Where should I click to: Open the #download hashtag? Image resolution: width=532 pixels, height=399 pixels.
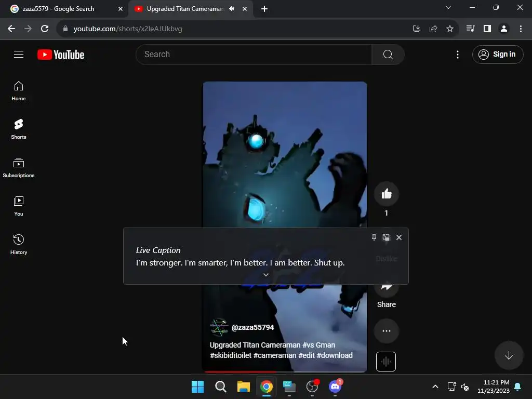pyautogui.click(x=335, y=355)
